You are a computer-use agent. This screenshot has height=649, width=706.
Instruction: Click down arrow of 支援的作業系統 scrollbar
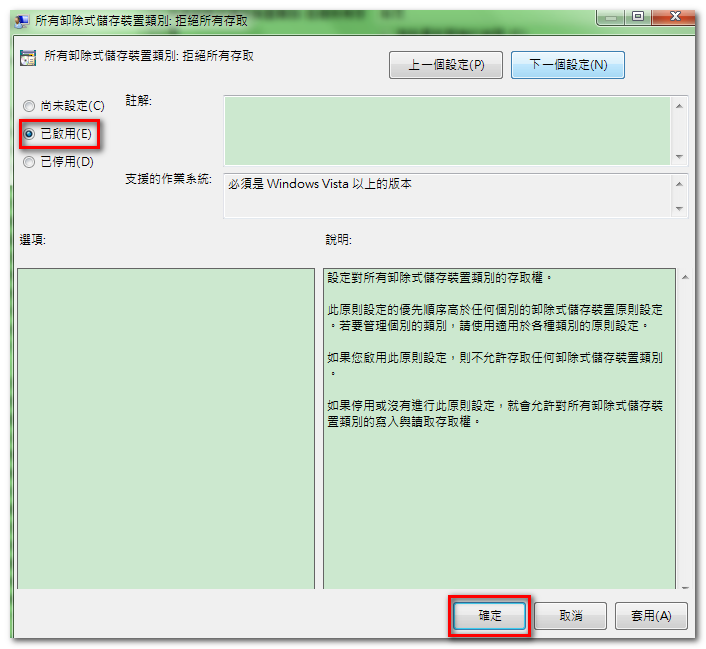pos(680,208)
